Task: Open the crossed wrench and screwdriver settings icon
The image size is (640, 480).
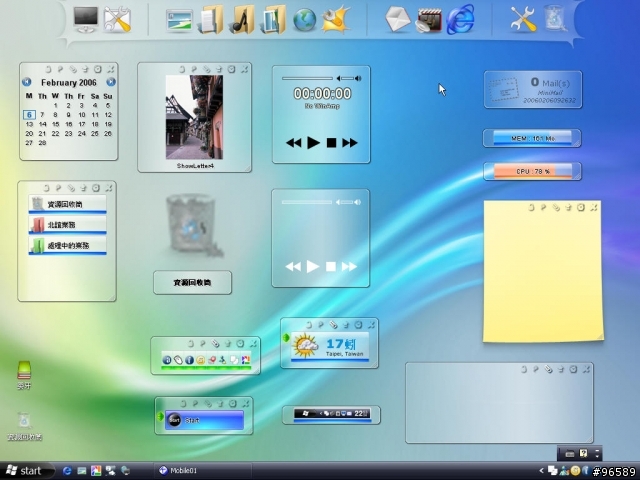Action: pyautogui.click(x=523, y=19)
